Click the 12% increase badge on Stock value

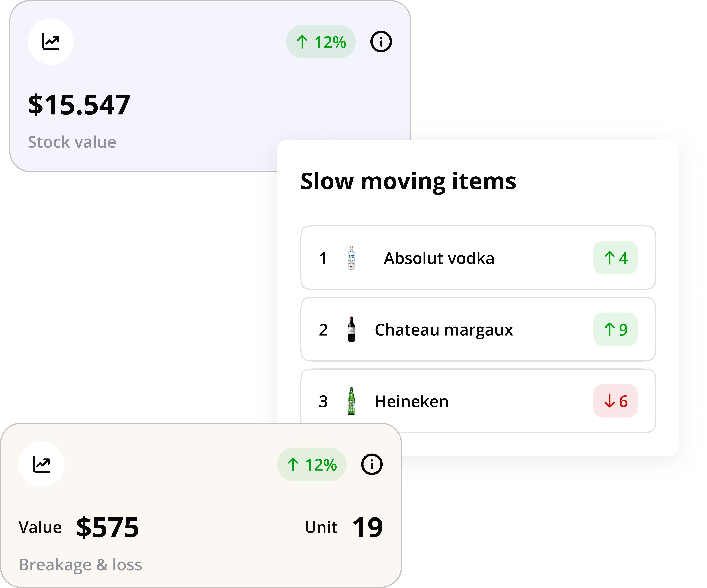[321, 42]
